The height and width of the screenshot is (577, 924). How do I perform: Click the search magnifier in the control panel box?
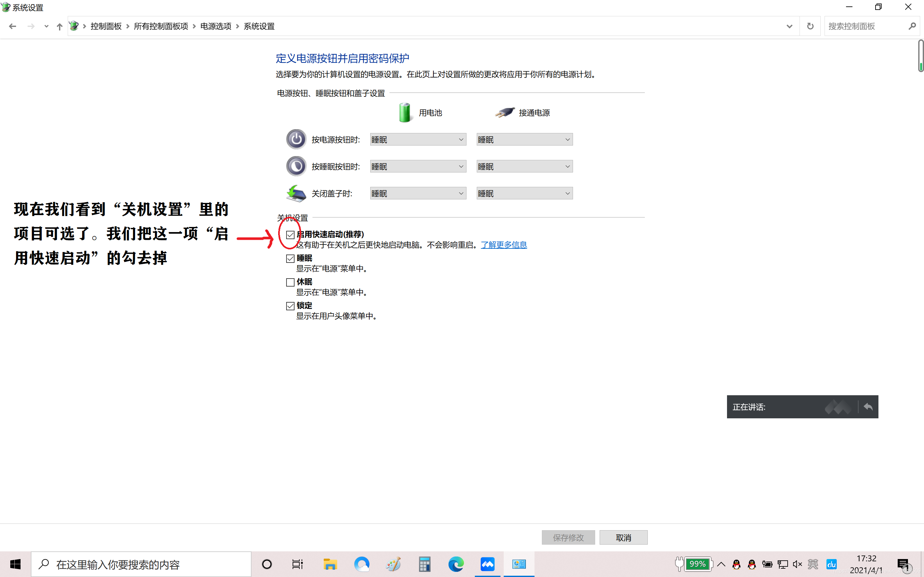[912, 26]
